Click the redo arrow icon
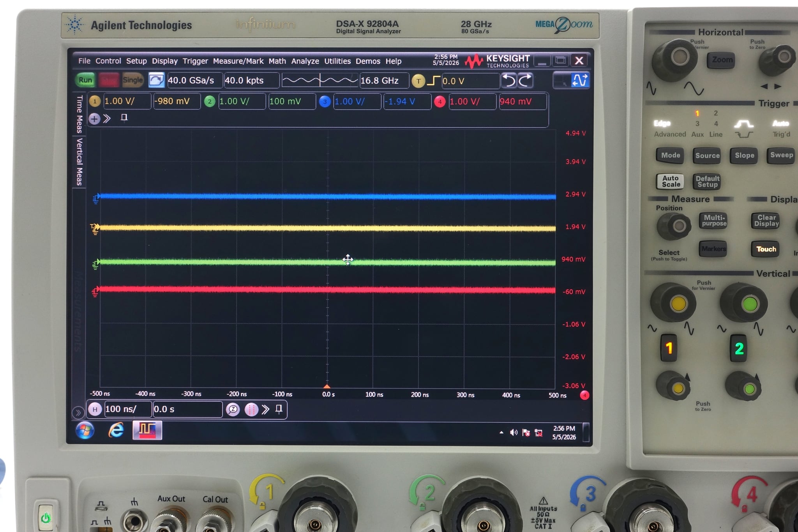This screenshot has height=532, width=798. [525, 80]
